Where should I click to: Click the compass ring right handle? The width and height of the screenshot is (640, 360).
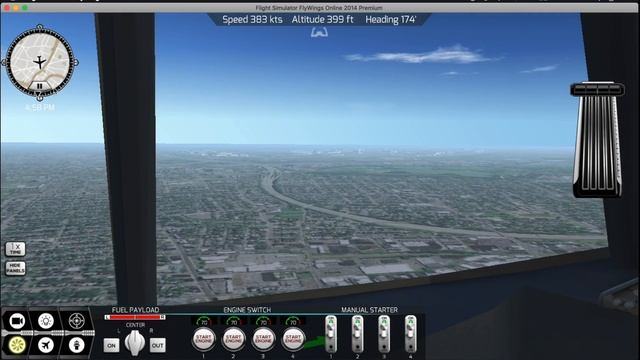tap(76, 62)
